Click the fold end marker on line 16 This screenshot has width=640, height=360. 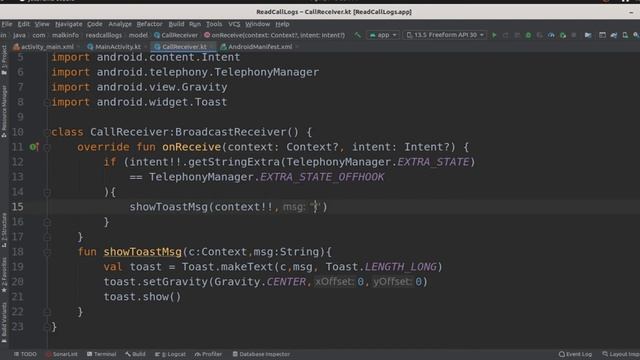click(x=47, y=222)
